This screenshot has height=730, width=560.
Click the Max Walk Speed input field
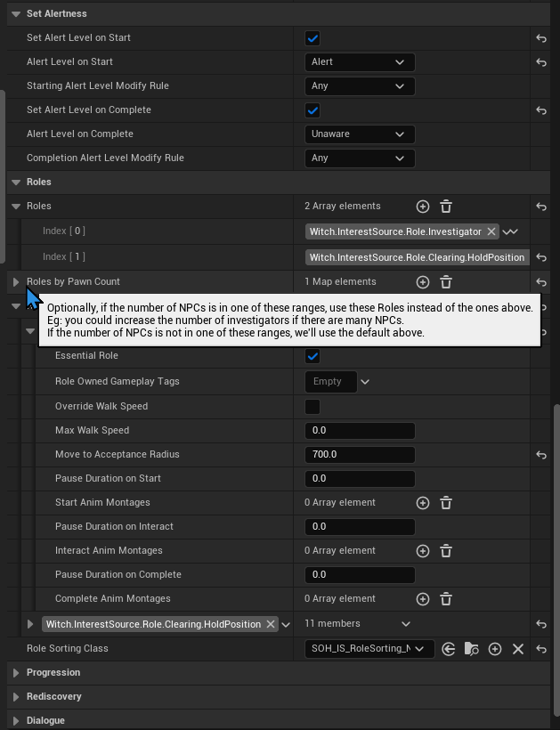click(360, 431)
